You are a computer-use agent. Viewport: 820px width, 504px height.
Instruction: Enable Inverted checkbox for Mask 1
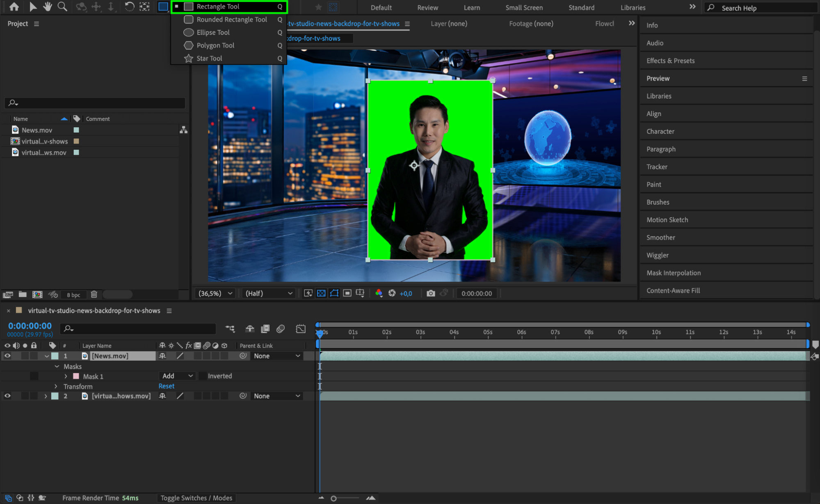tap(203, 376)
